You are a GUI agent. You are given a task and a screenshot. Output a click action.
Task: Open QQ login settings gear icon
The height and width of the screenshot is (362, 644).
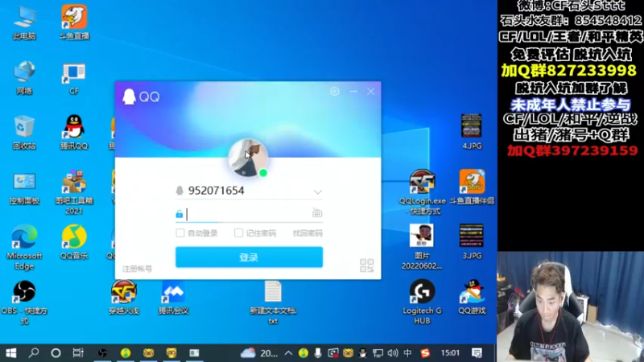tap(335, 92)
